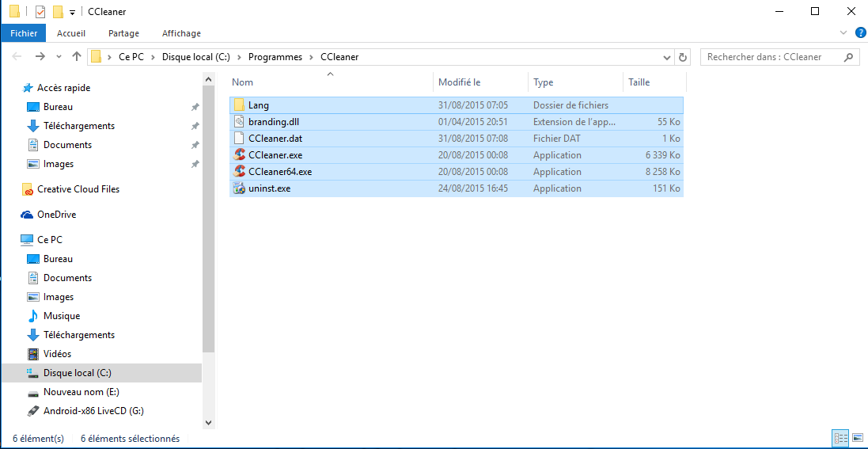The width and height of the screenshot is (868, 449).
Task: Switch to the Partage tab
Action: pos(123,33)
